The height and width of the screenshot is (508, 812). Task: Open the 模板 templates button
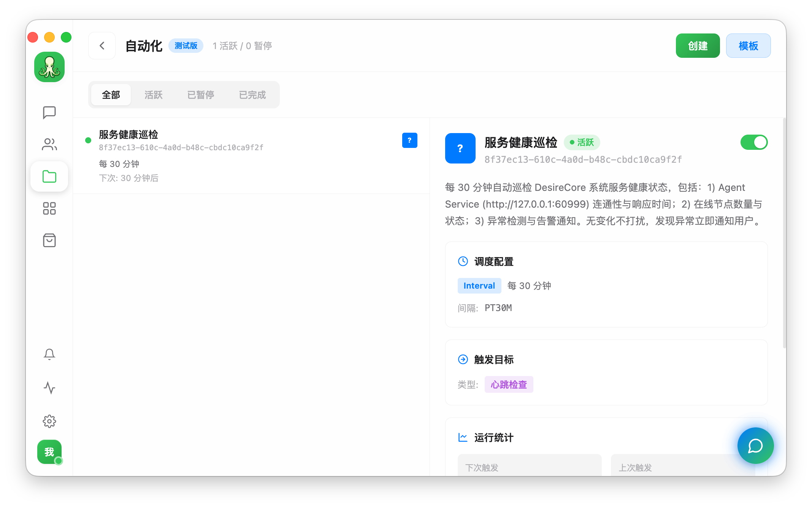(x=748, y=45)
